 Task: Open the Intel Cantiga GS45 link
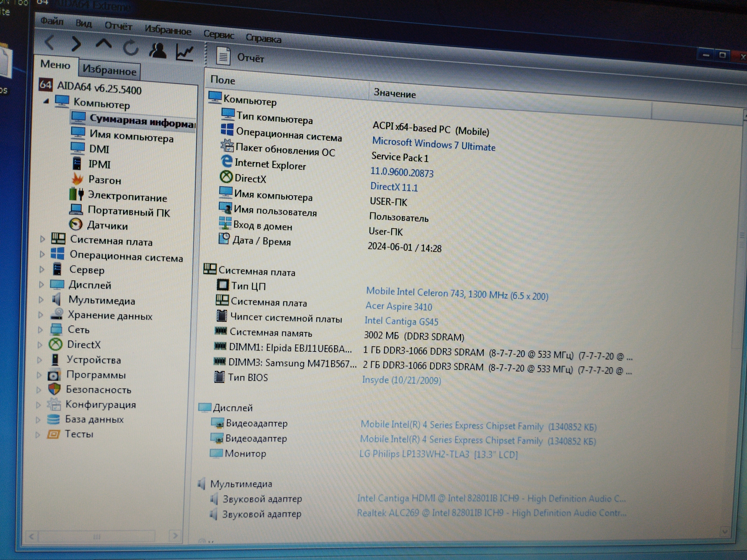pyautogui.click(x=401, y=321)
